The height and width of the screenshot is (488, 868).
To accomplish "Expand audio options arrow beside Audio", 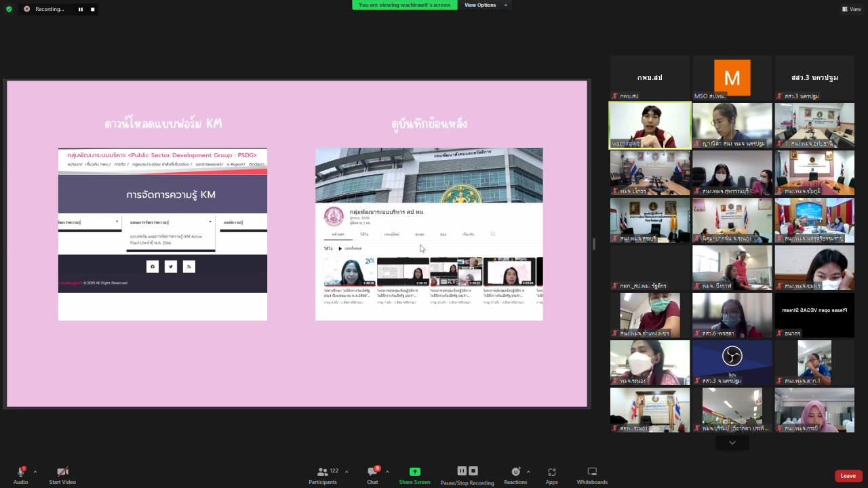I will (35, 472).
